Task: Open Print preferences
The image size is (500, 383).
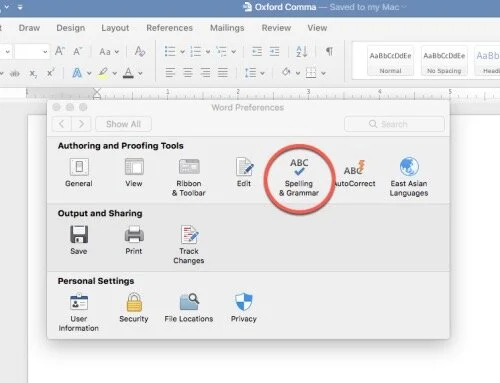Action: pos(134,240)
